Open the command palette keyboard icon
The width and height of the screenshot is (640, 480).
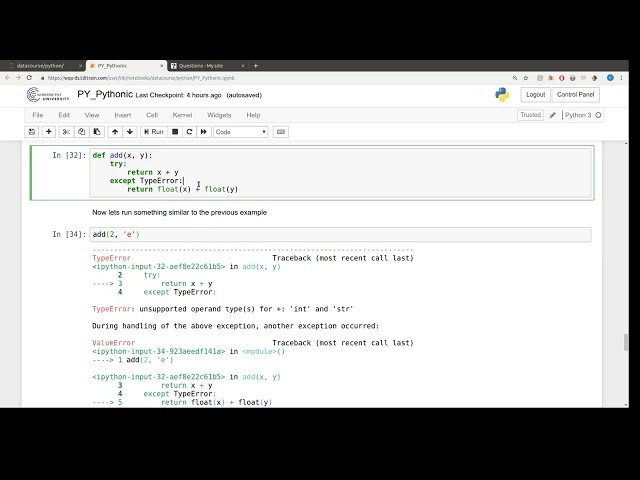(281, 132)
